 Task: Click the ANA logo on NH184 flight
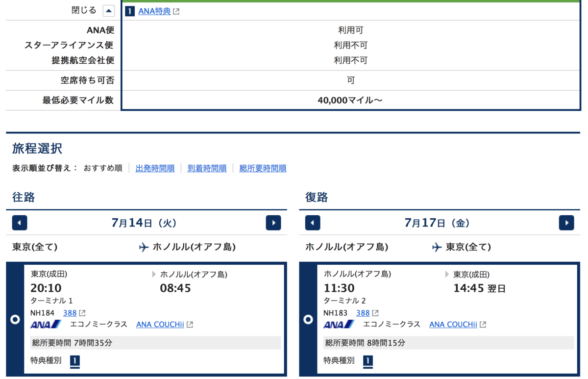pos(46,325)
